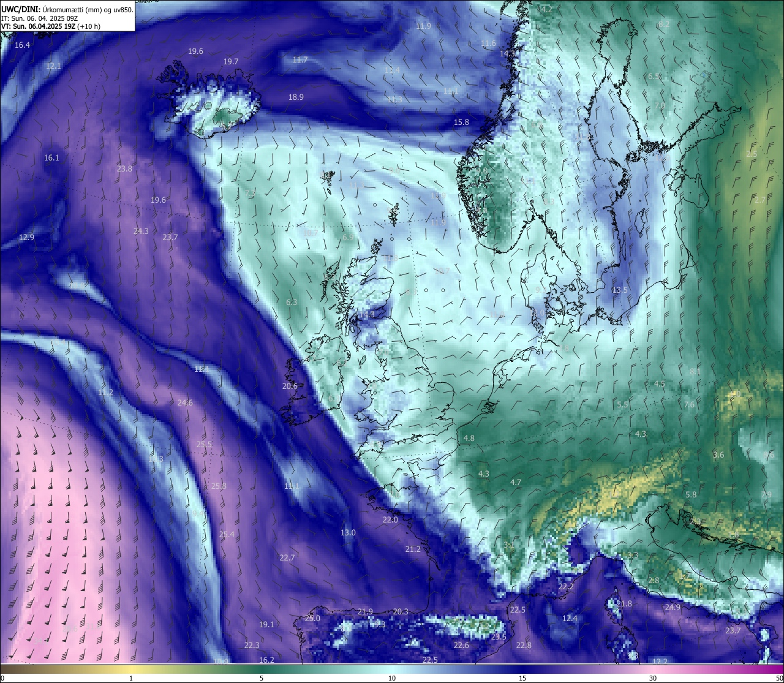Click the 4.7 value label
Viewport: 784px width, 683px height.
tap(516, 483)
